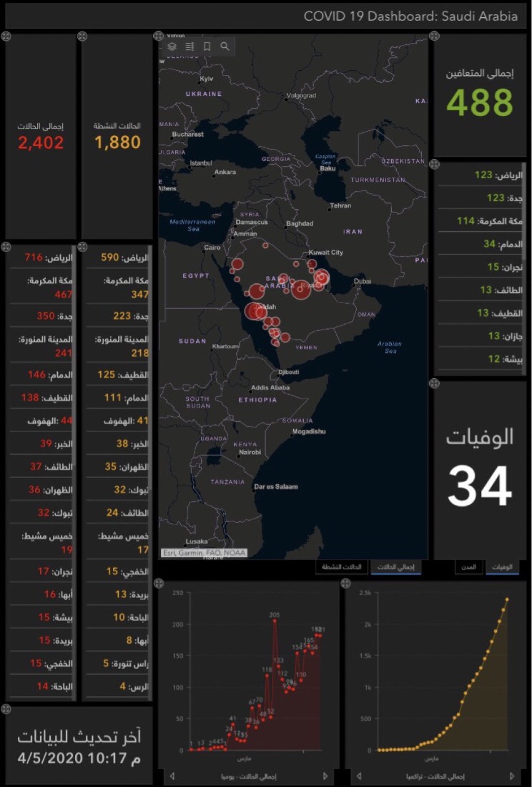Open the map bookmarks icon
This screenshot has width=532, height=787.
coord(207,46)
